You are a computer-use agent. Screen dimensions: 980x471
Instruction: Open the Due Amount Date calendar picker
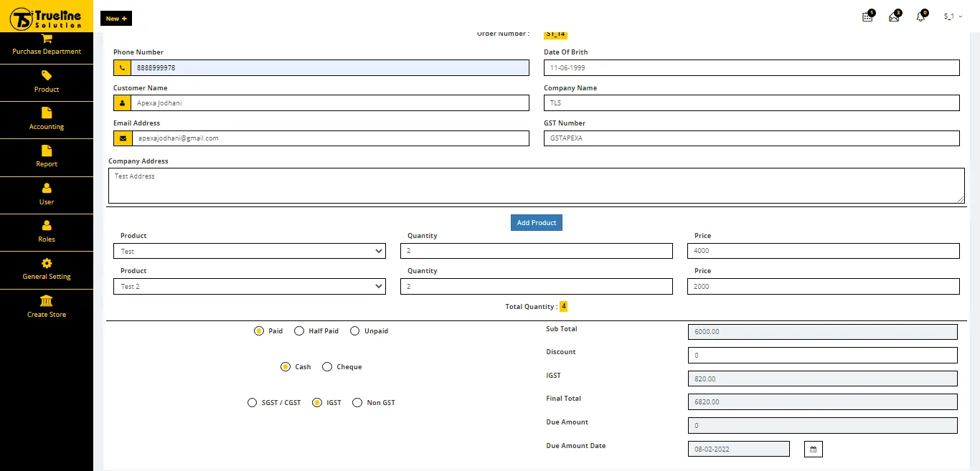(814, 449)
